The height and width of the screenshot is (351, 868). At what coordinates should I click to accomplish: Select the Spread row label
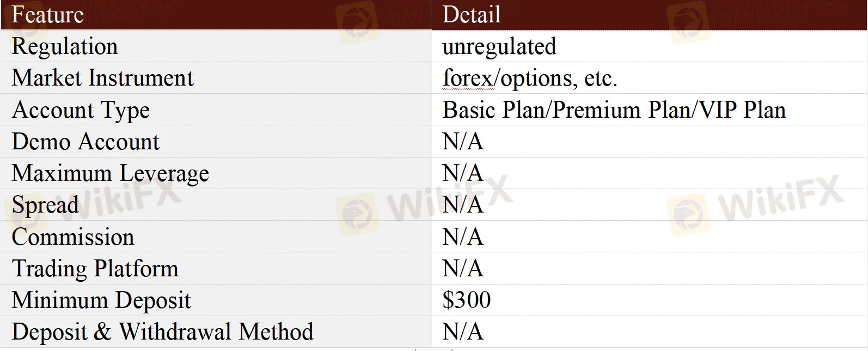click(x=45, y=205)
